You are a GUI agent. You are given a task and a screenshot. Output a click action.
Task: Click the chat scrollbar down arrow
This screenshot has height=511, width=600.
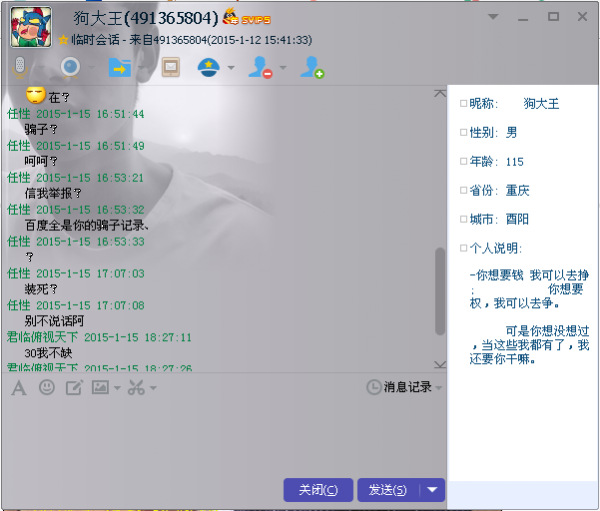440,364
